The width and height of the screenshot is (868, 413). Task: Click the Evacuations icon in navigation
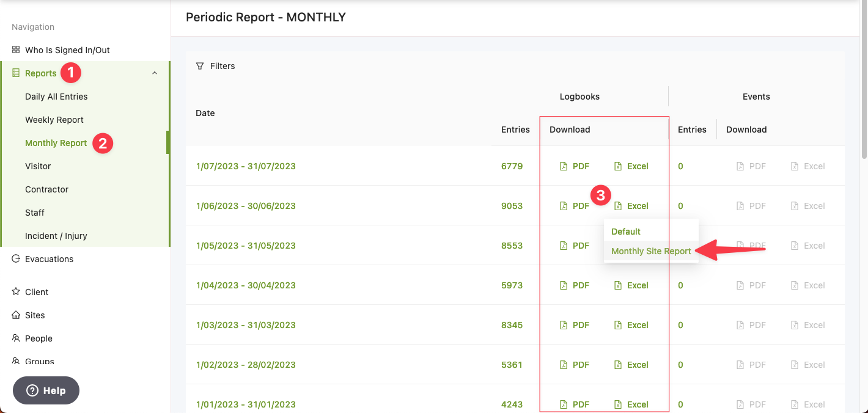[x=16, y=259]
